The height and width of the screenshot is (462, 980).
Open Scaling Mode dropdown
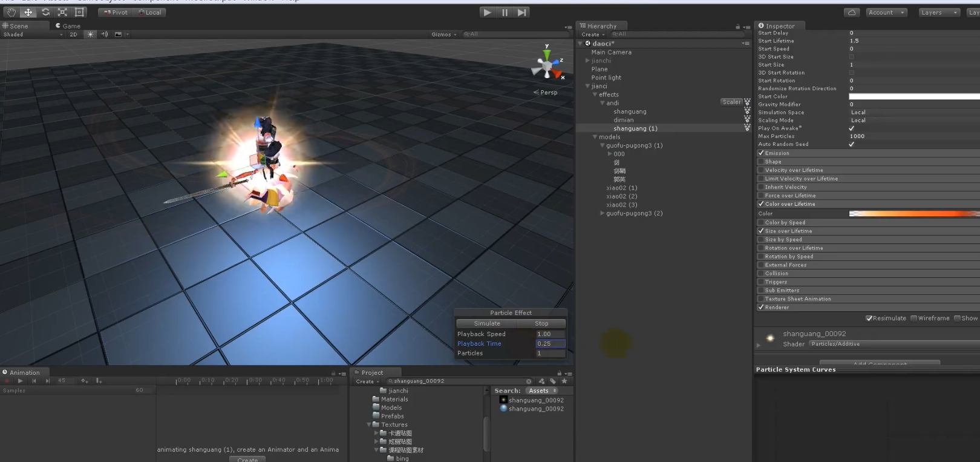(x=914, y=120)
